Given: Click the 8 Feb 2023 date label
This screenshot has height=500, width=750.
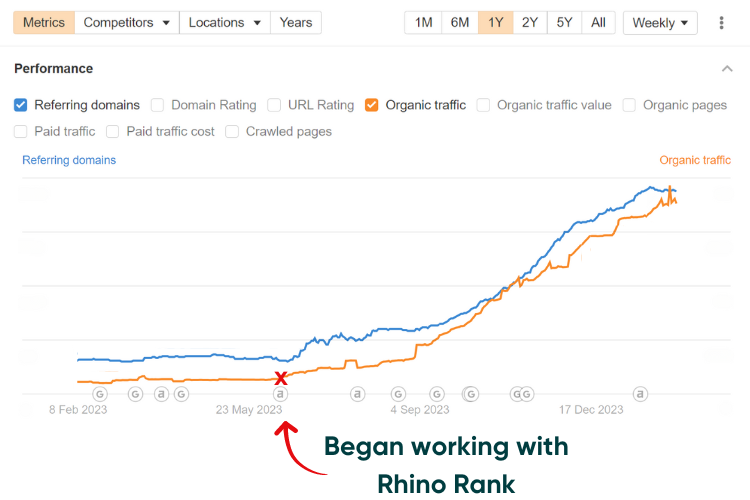Looking at the screenshot, I should (x=78, y=410).
